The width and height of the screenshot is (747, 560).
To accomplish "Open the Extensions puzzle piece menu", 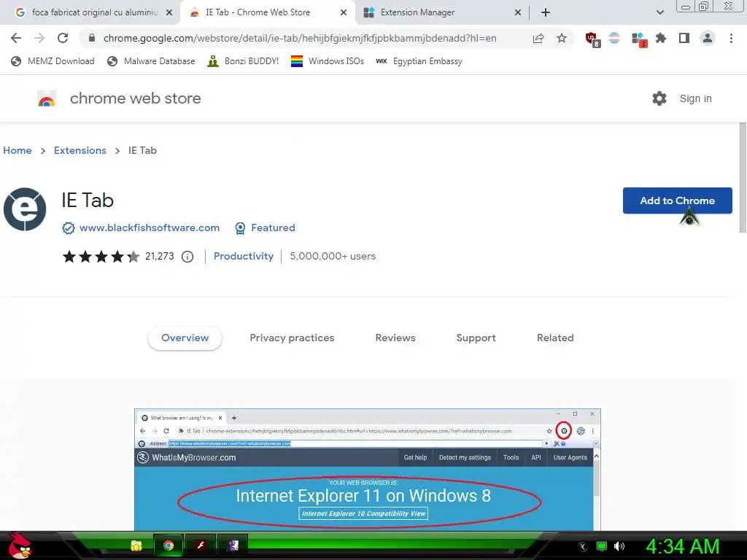I will click(x=661, y=38).
